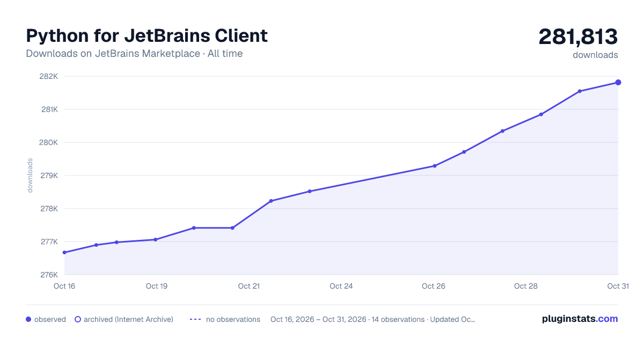Image resolution: width=644 pixels, height=338 pixels.
Task: Click the 281K y-axis label
Action: pos(49,109)
